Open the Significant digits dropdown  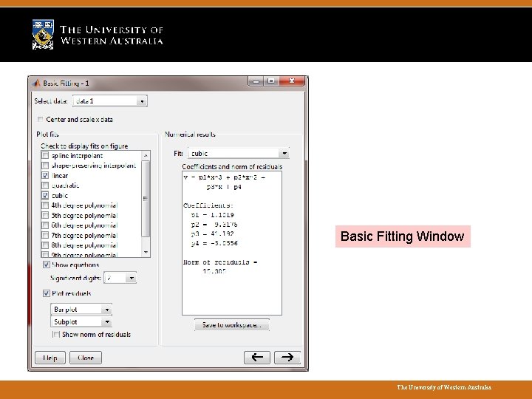point(120,279)
